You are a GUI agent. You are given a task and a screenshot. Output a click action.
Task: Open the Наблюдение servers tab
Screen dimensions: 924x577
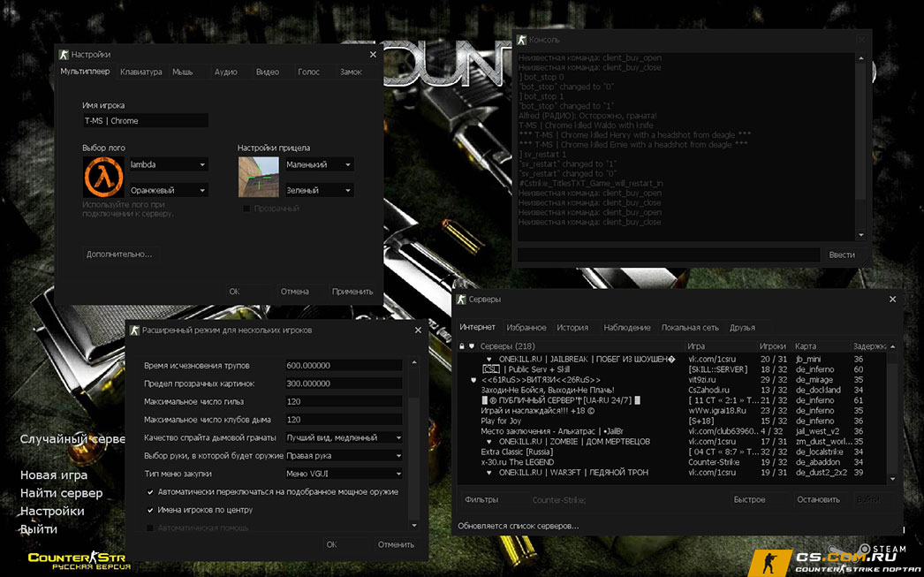point(627,328)
